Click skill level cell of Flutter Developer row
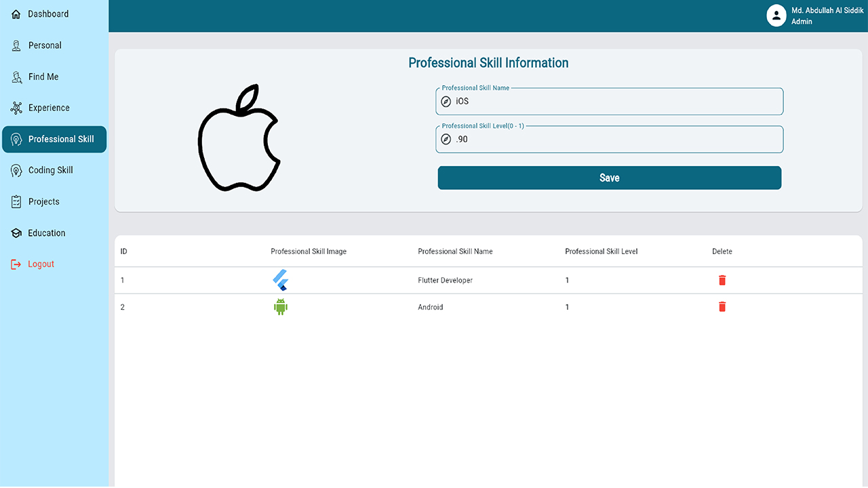The height and width of the screenshot is (488, 868). pos(567,280)
